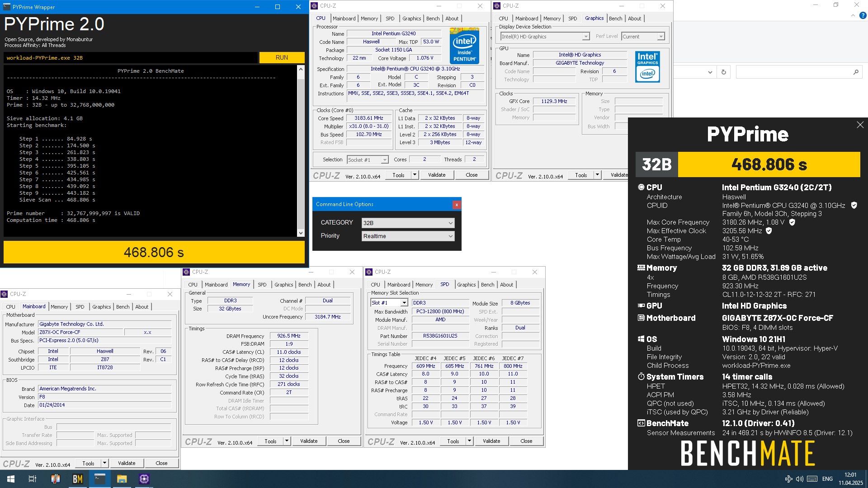
Task: Click the refresh icon in background window
Action: pyautogui.click(x=723, y=72)
